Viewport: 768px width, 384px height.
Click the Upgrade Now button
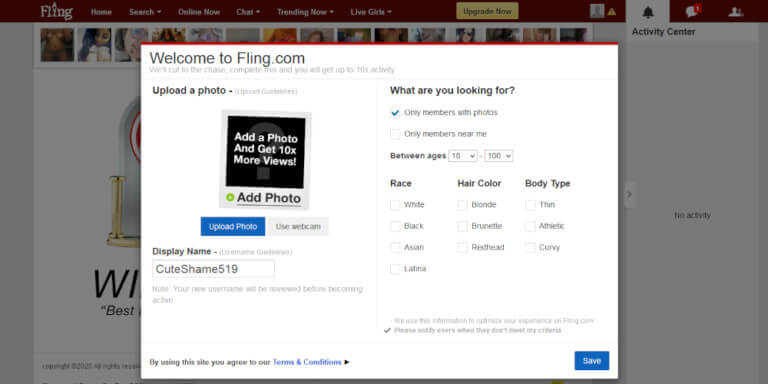[x=487, y=11]
